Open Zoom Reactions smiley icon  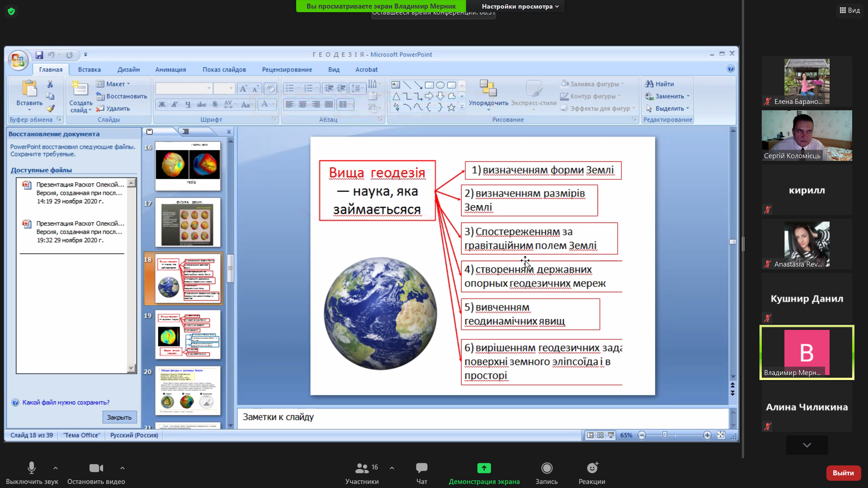pos(592,468)
